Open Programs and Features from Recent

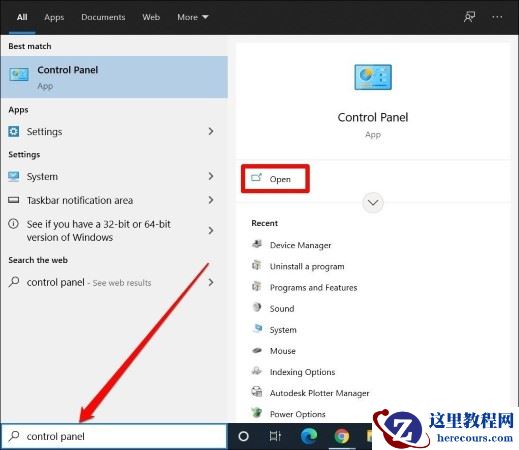tap(313, 287)
